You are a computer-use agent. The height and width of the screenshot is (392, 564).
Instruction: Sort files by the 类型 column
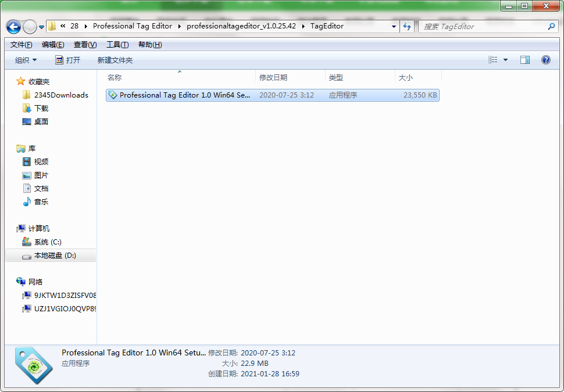pos(360,77)
